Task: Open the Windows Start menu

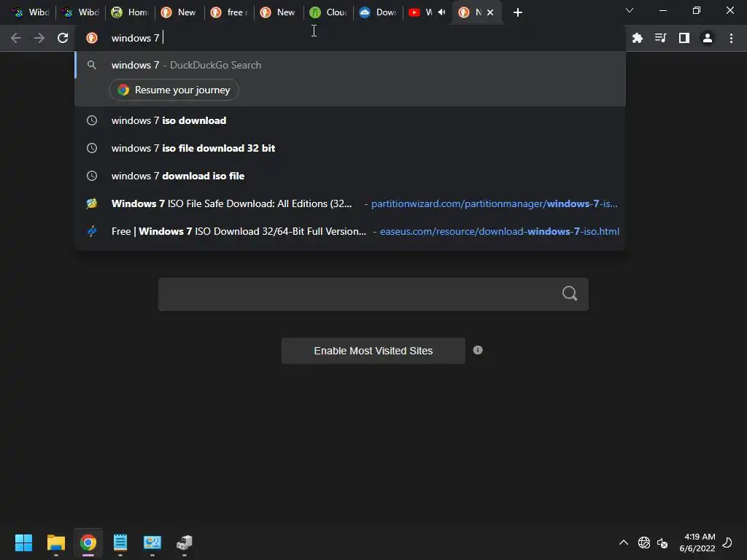Action: [x=23, y=542]
